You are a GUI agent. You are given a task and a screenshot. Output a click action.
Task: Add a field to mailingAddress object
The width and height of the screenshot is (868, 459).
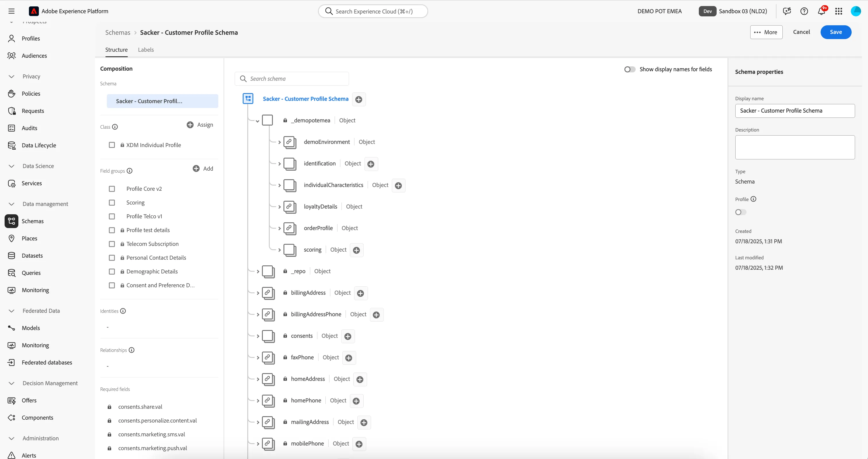[x=364, y=423]
